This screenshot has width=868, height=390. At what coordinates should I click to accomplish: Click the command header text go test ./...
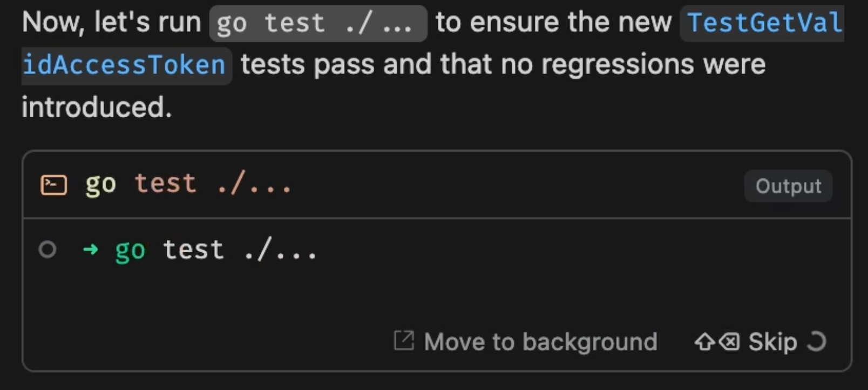click(x=188, y=184)
